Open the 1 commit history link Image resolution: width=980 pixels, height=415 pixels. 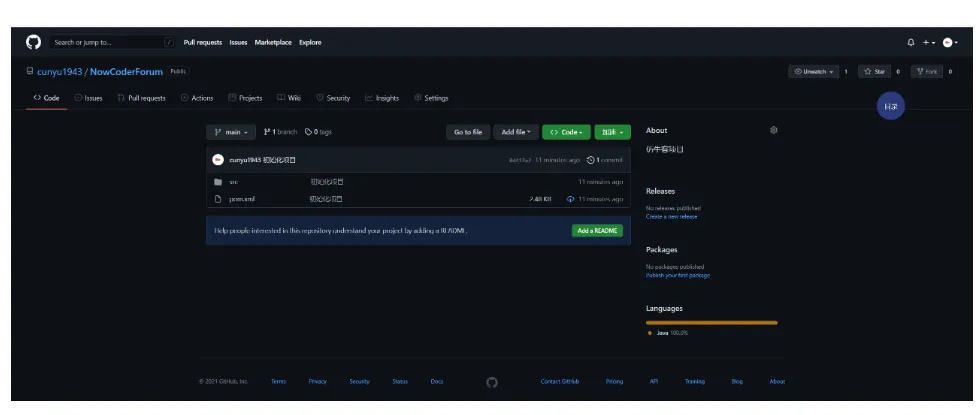point(604,160)
